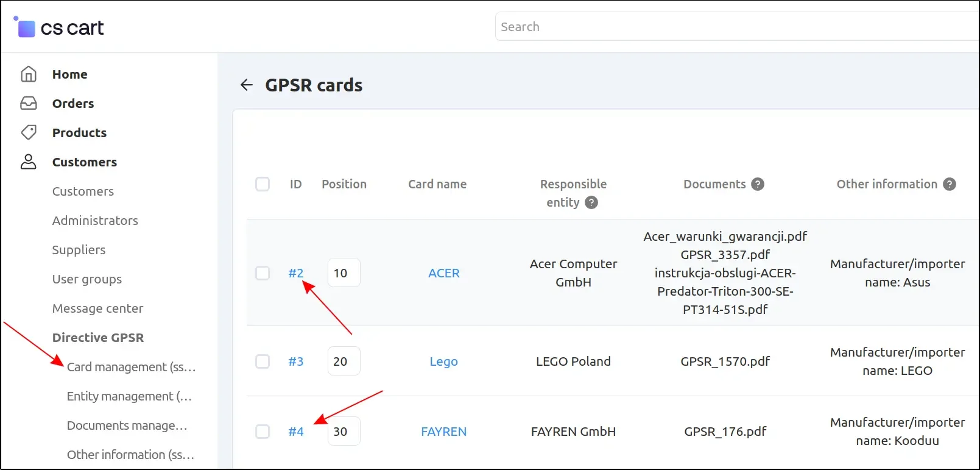Tick the FAYREN row checkbox
This screenshot has width=980, height=470.
(263, 432)
